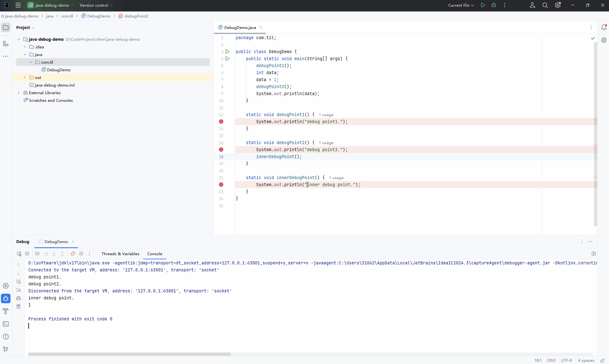The width and height of the screenshot is (609, 364).
Task: Click the 1 usage hint for debugPoint1
Action: click(326, 115)
